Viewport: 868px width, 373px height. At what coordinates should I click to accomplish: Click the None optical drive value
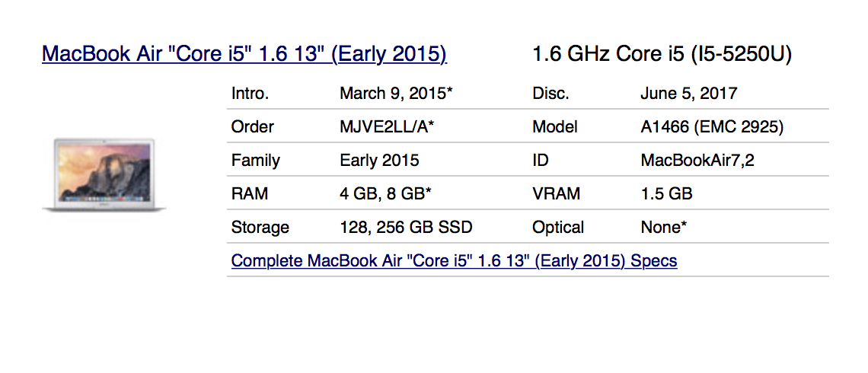(664, 228)
